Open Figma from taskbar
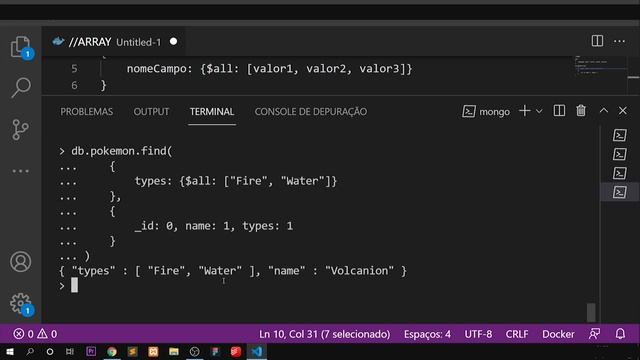 [215, 351]
